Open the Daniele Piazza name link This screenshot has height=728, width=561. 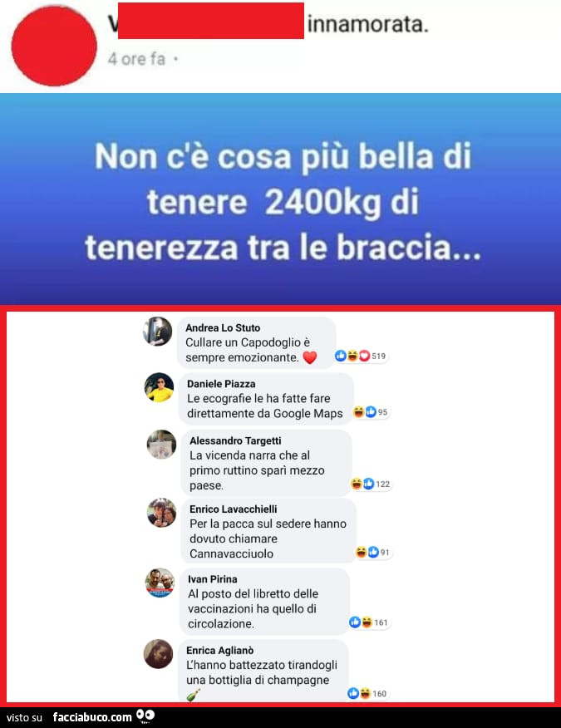[221, 384]
